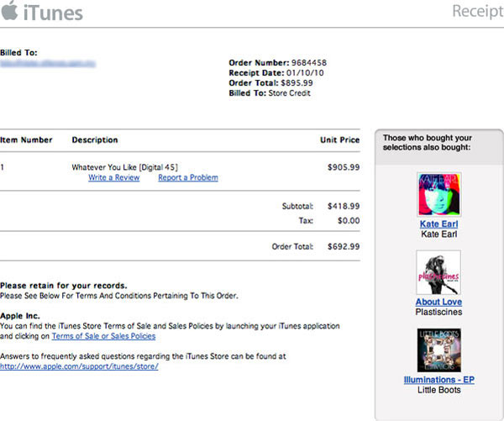Click the Item Number column header

[27, 139]
